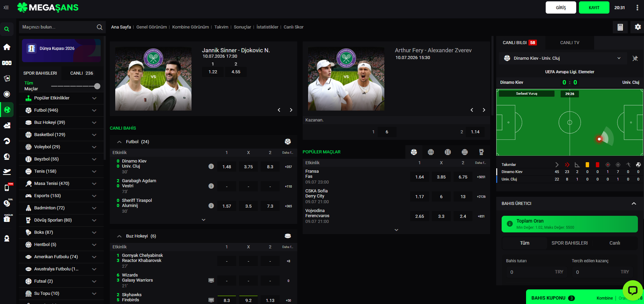Click the Giriş login button
This screenshot has height=304, width=644.
tap(561, 7)
